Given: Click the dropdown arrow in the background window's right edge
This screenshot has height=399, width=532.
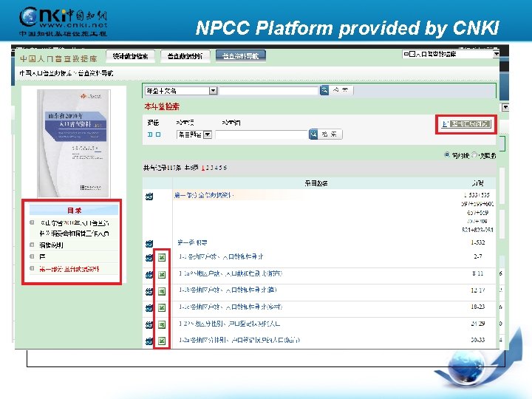Looking at the screenshot, I should pos(505,107).
